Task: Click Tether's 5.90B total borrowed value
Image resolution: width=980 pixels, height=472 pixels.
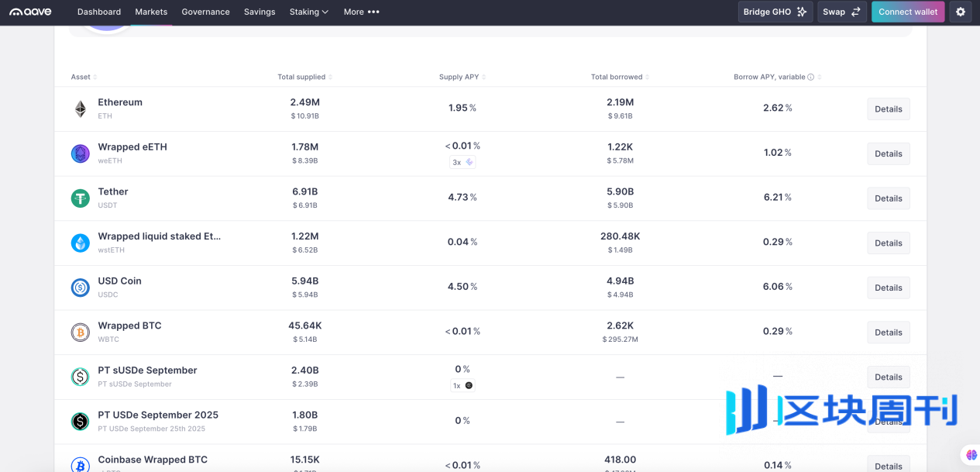Action: 620,191
